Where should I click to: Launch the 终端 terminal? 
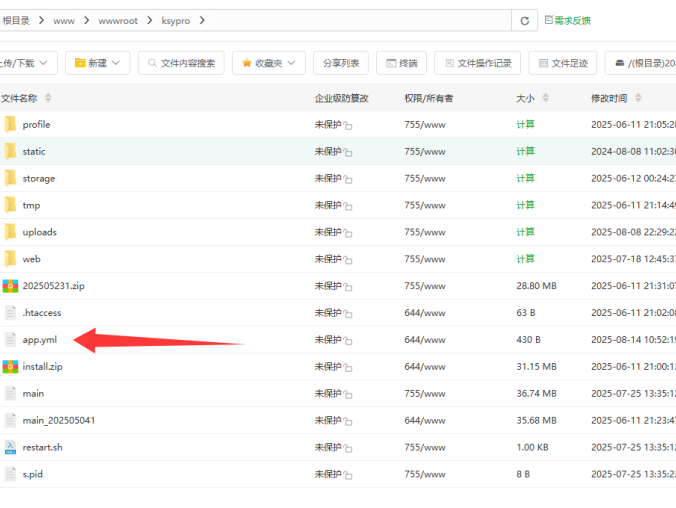coord(402,63)
